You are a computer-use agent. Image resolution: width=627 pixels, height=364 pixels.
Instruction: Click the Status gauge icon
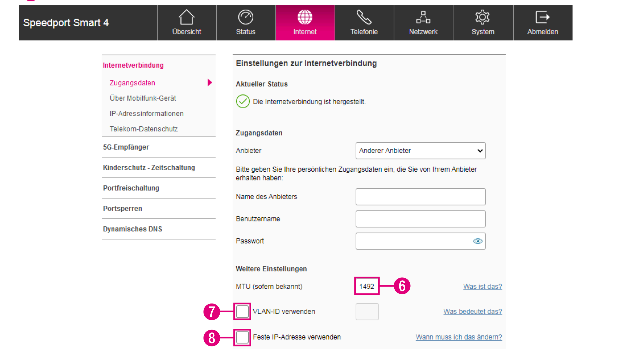[246, 17]
